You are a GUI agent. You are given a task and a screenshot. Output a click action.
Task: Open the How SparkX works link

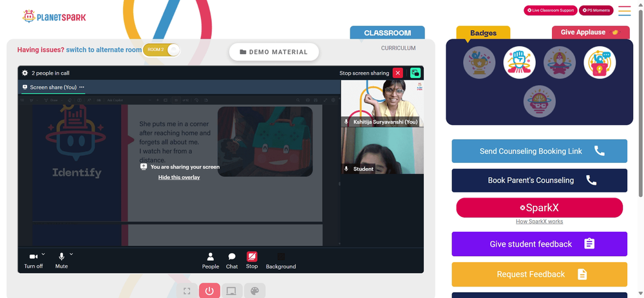coord(539,221)
